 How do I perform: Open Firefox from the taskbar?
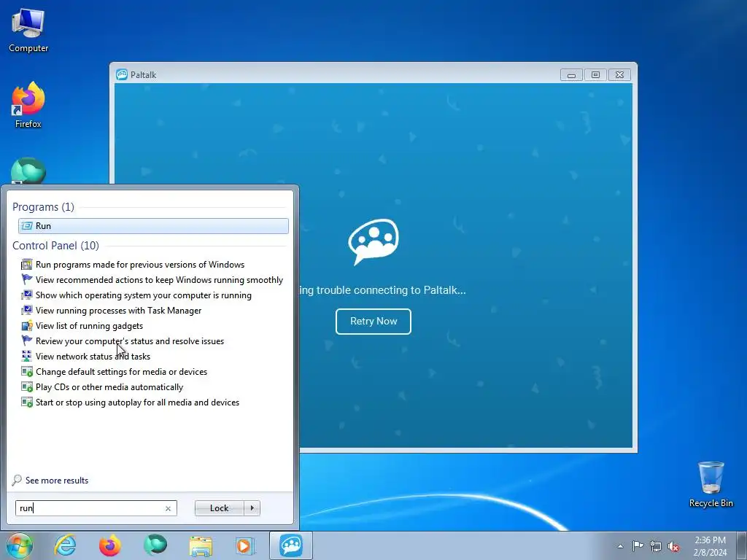110,545
